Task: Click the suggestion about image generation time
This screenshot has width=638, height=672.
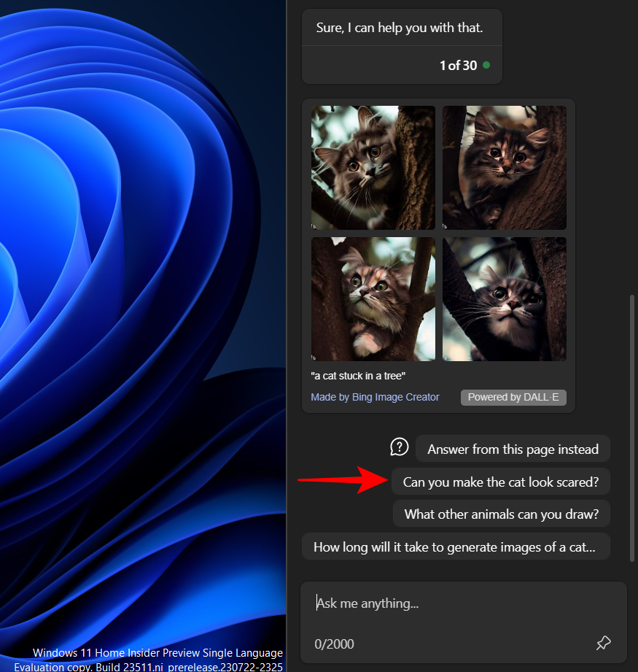Action: coord(456,546)
